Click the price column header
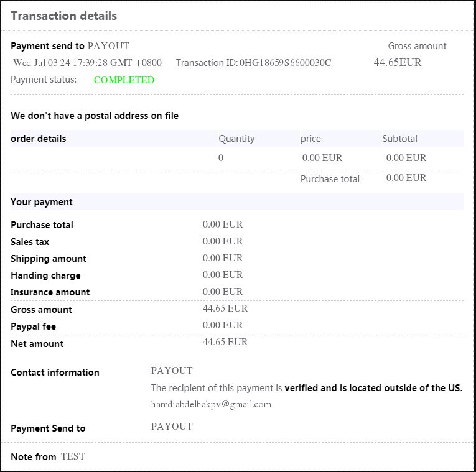Viewport: 476px width, 472px height. [x=310, y=139]
